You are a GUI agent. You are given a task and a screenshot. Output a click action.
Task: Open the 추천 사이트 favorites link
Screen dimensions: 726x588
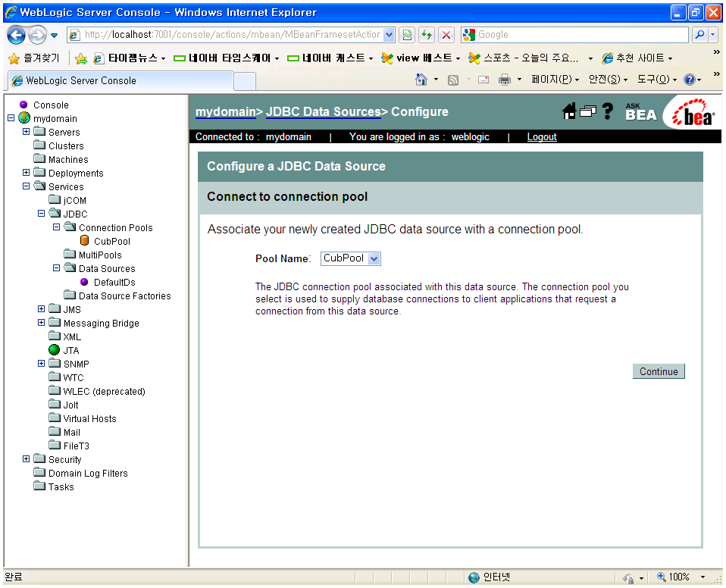click(637, 58)
